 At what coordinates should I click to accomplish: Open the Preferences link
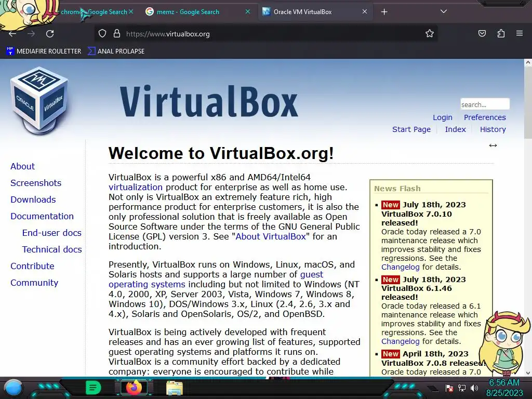[485, 117]
